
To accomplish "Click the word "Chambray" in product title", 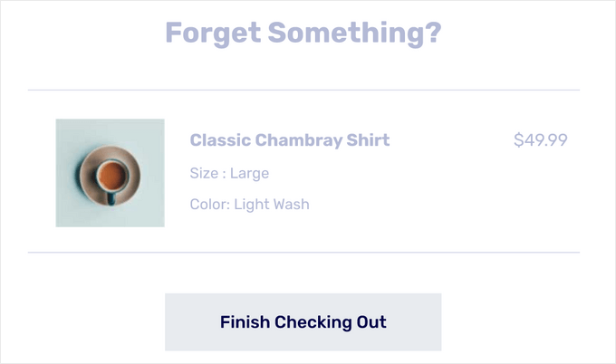I will [x=298, y=140].
